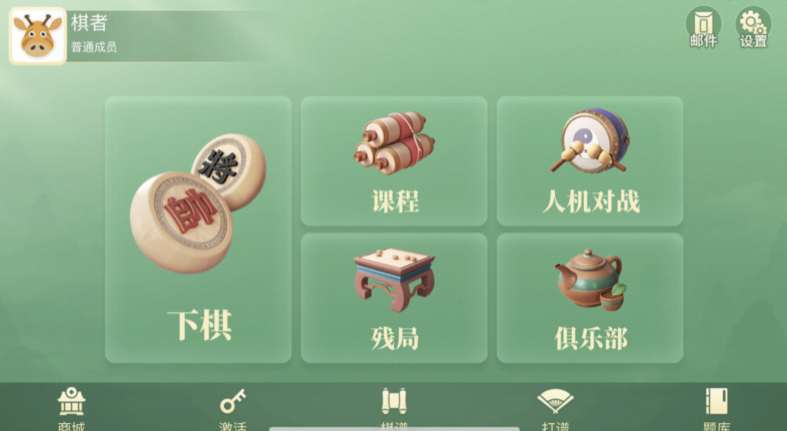The height and width of the screenshot is (431, 787).
Task: Click the giraffe profile avatar
Action: click(x=38, y=36)
